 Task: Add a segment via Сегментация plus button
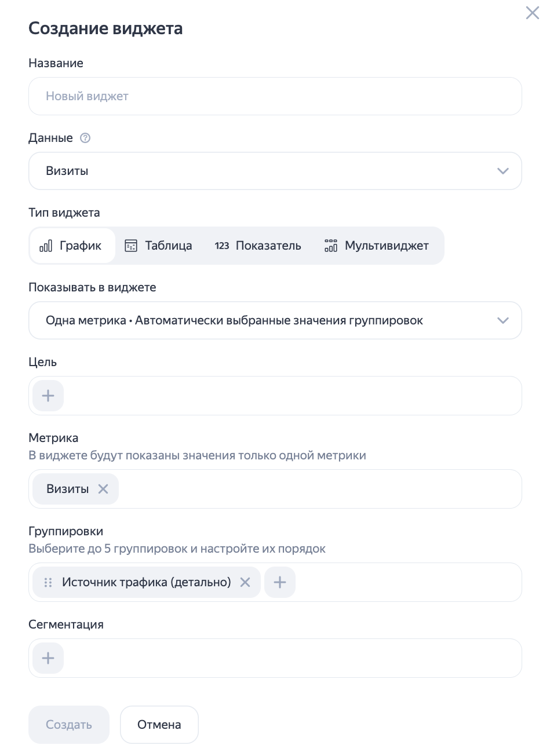(48, 658)
